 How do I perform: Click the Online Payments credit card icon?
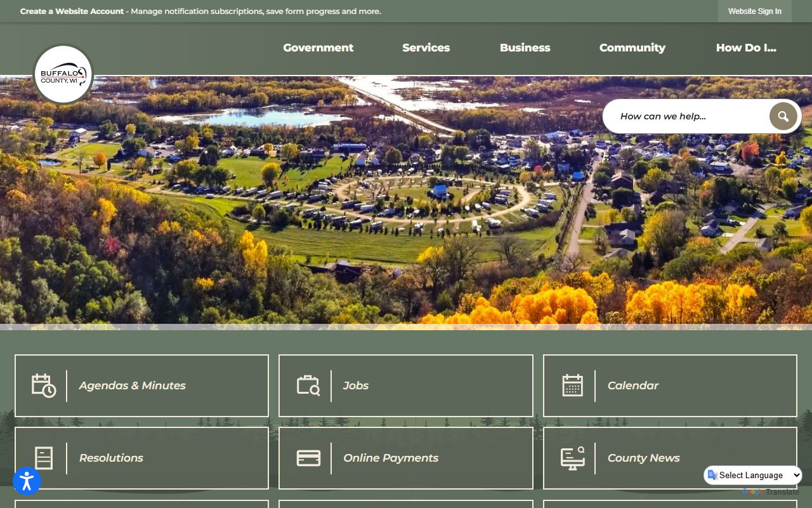(308, 458)
